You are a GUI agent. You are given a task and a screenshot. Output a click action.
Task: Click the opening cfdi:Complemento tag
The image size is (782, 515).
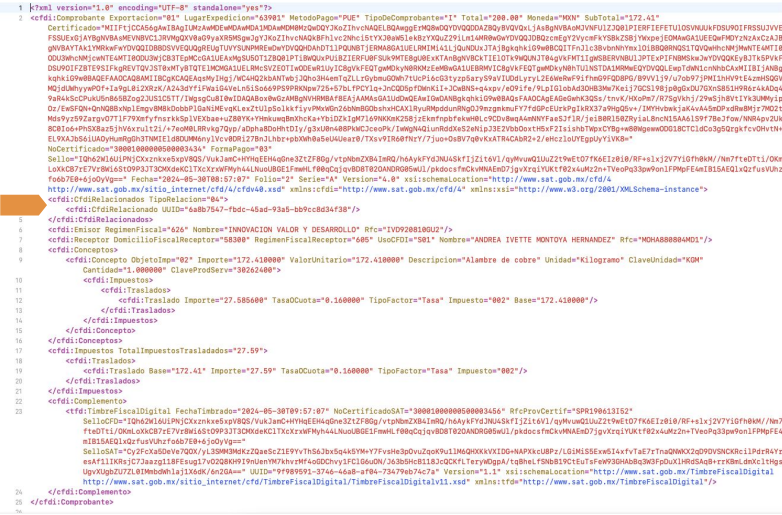(x=87, y=401)
